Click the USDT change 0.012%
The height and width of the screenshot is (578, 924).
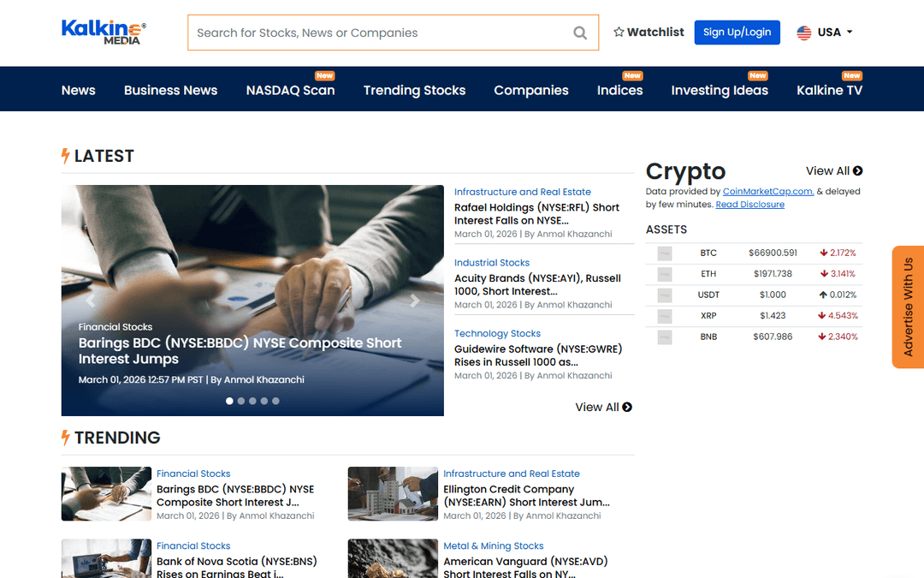(838, 295)
